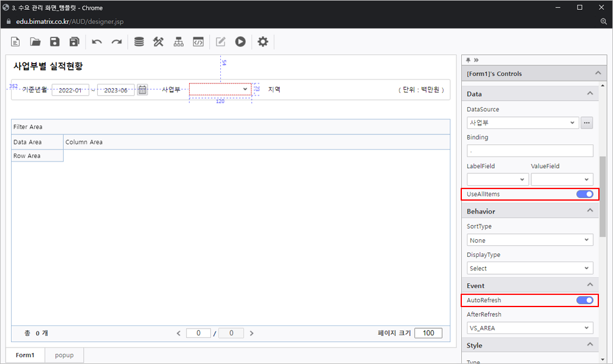Open settings gear in toolbar
The height and width of the screenshot is (364, 613).
(262, 42)
